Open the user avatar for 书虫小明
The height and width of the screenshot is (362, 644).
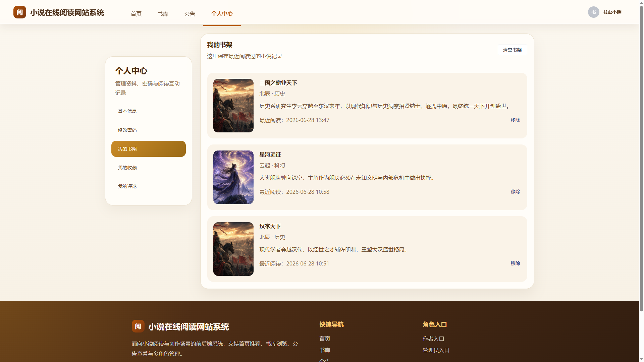[x=593, y=12]
